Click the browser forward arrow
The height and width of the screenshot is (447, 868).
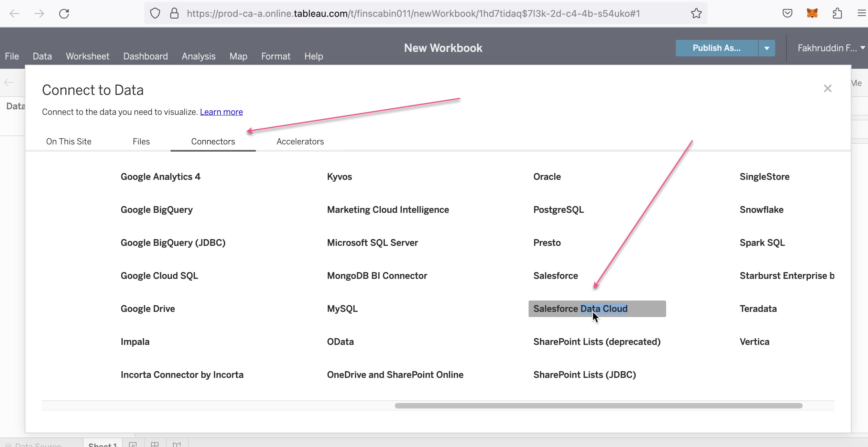point(39,13)
